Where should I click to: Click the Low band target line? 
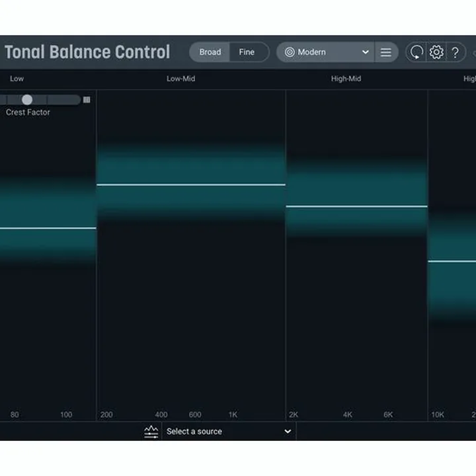coord(48,228)
